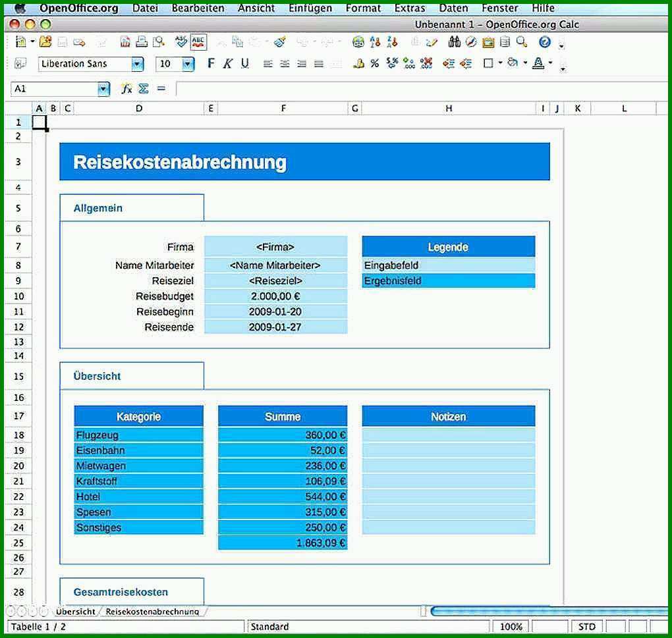
Task: Align text right icon
Action: tap(302, 65)
